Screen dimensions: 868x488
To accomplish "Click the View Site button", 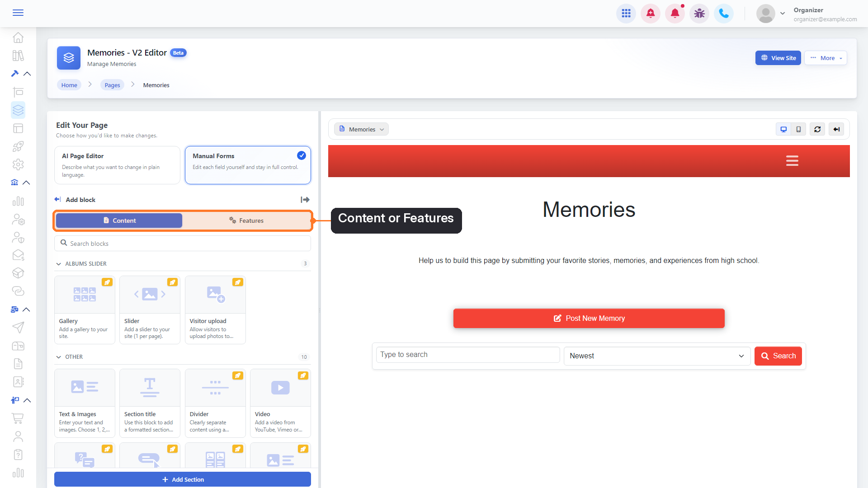I will [778, 58].
